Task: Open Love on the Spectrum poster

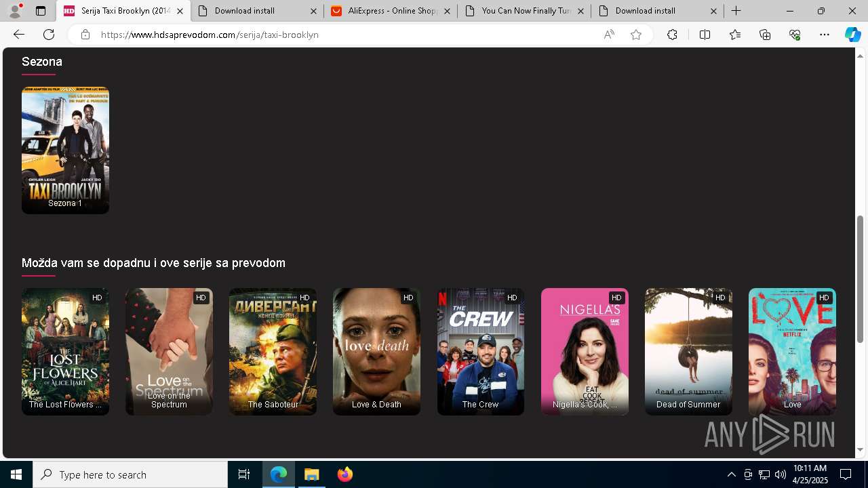Action: click(169, 352)
